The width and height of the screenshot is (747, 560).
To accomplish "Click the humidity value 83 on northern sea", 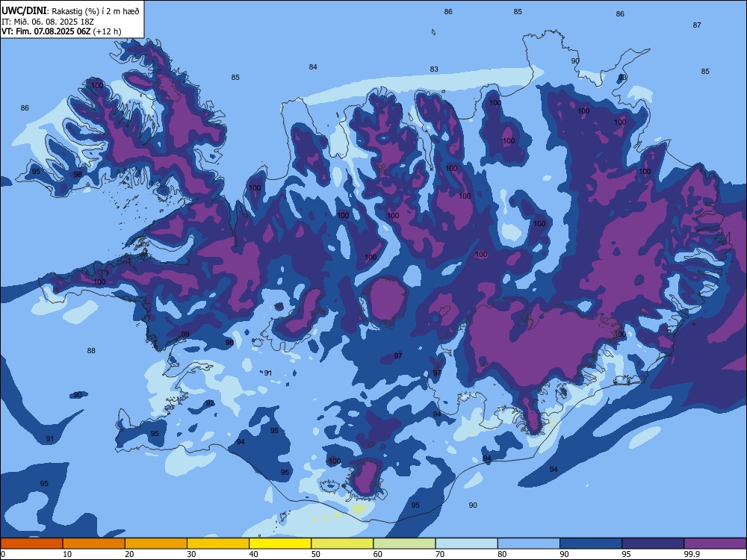I will point(433,69).
